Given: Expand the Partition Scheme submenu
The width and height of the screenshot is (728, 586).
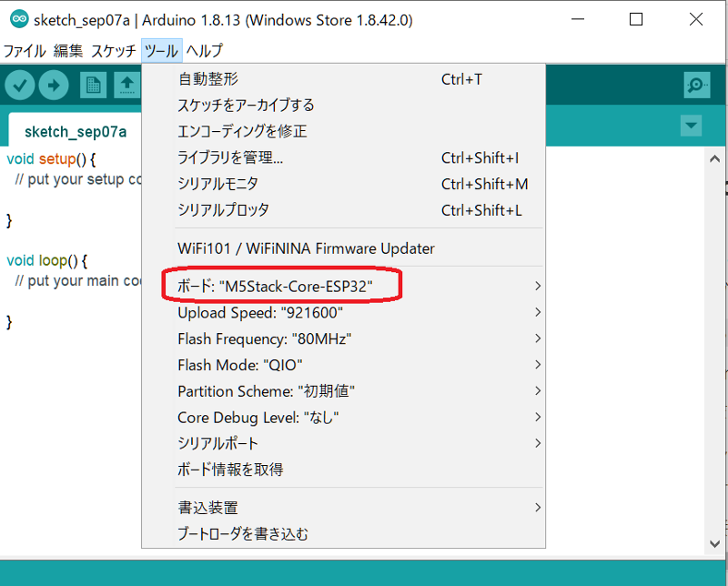Looking at the screenshot, I should [344, 391].
